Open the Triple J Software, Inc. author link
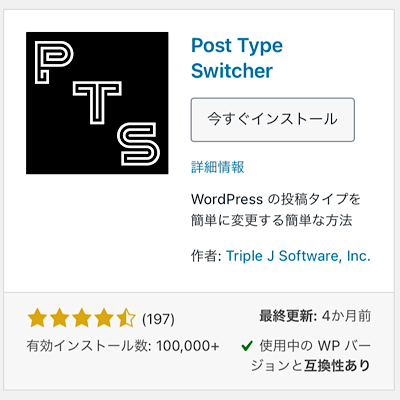The width and height of the screenshot is (400, 400). [x=298, y=256]
